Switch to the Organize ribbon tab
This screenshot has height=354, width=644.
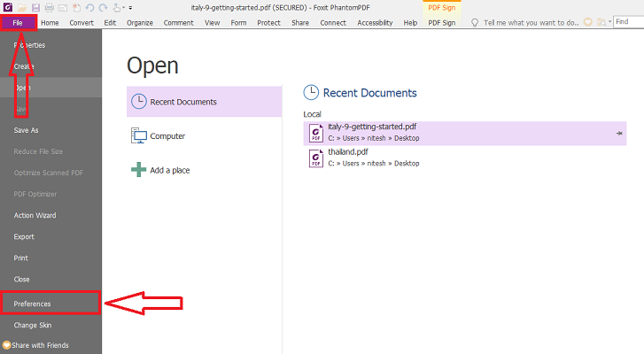(140, 23)
